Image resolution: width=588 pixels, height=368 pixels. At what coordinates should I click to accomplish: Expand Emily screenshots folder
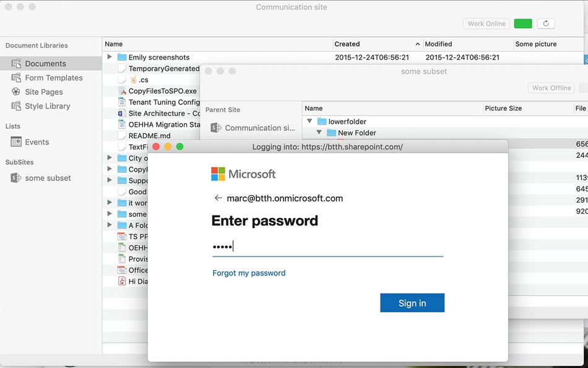click(x=110, y=57)
